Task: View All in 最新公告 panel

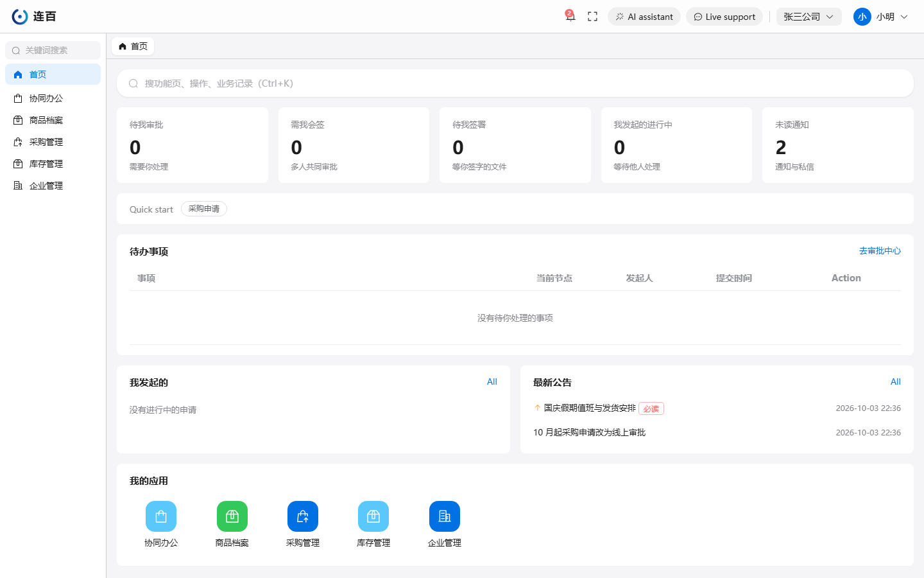Action: click(896, 381)
